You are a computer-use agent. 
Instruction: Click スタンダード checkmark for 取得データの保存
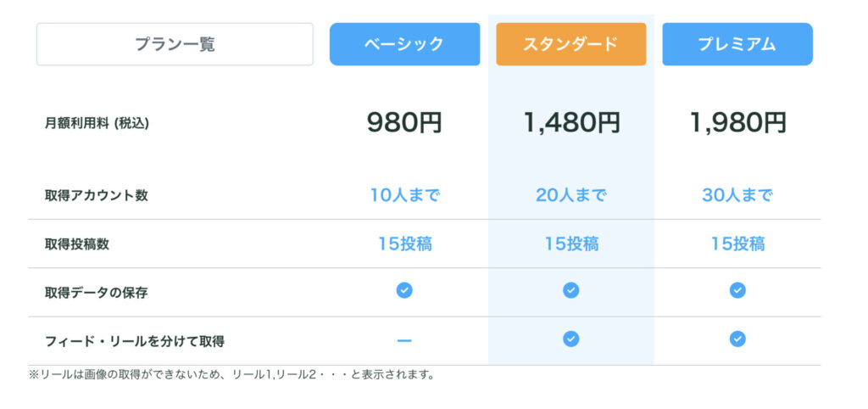coord(570,290)
